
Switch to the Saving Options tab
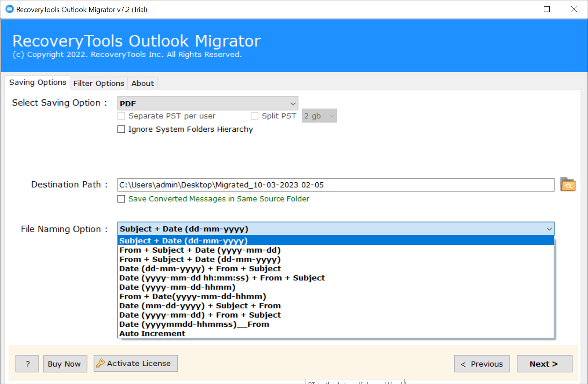[x=38, y=83]
